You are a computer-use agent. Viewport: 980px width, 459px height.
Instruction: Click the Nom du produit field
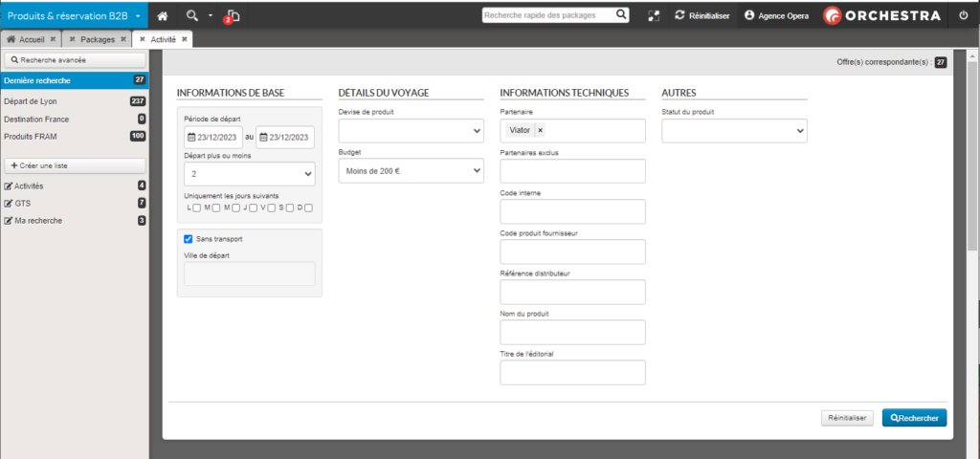point(572,332)
